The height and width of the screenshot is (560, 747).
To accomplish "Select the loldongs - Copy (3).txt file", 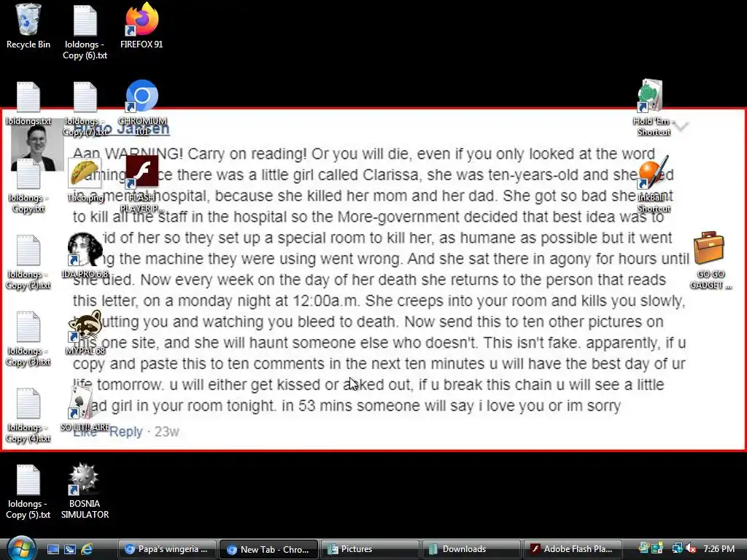I will click(x=28, y=338).
